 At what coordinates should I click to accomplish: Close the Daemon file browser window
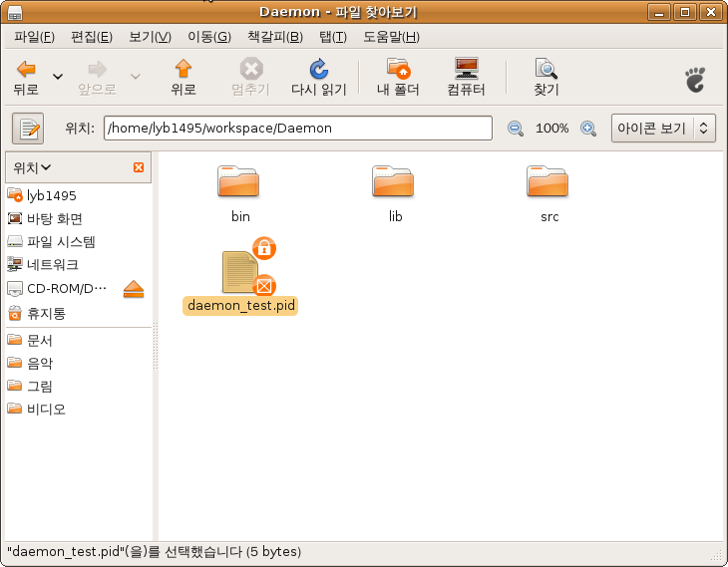711,12
